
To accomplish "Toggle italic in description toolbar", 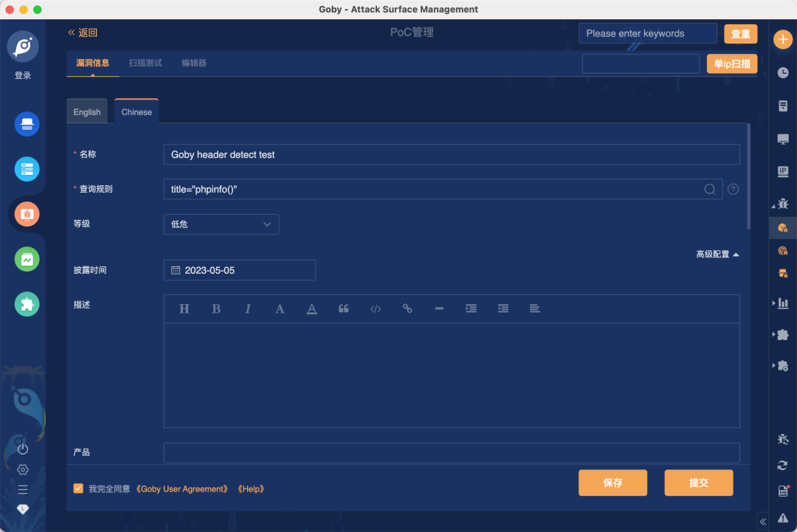I will pyautogui.click(x=248, y=309).
